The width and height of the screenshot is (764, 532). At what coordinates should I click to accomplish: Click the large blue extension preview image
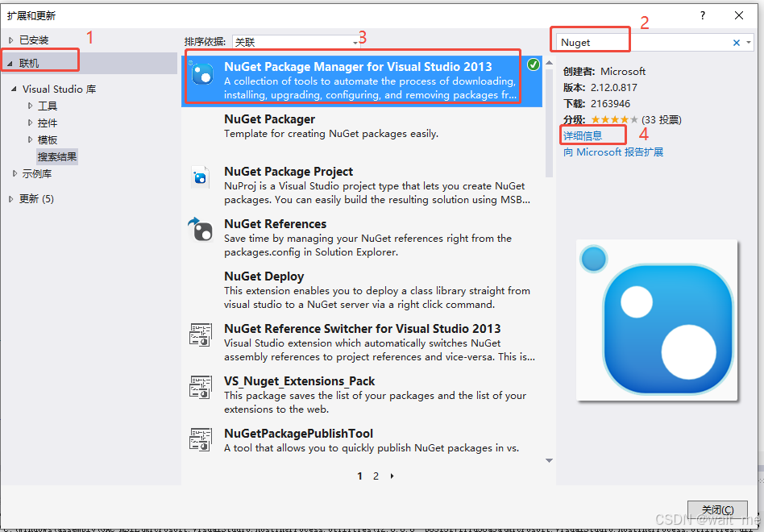pyautogui.click(x=656, y=319)
